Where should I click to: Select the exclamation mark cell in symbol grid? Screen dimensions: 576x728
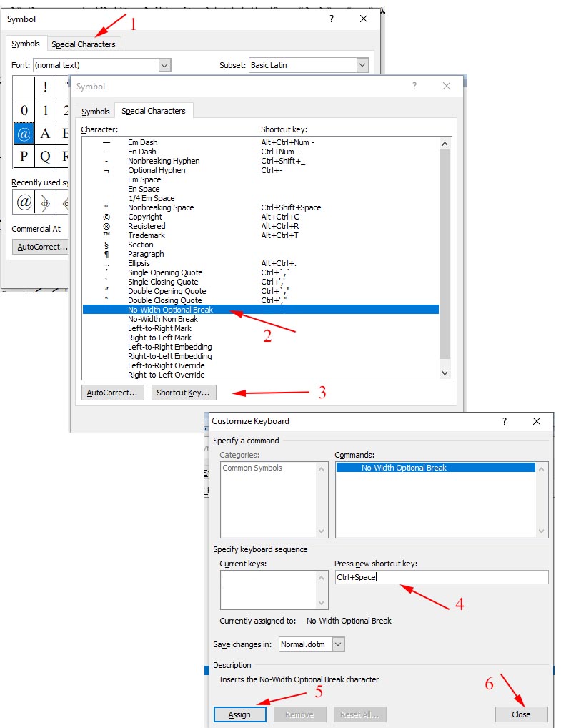pyautogui.click(x=46, y=88)
